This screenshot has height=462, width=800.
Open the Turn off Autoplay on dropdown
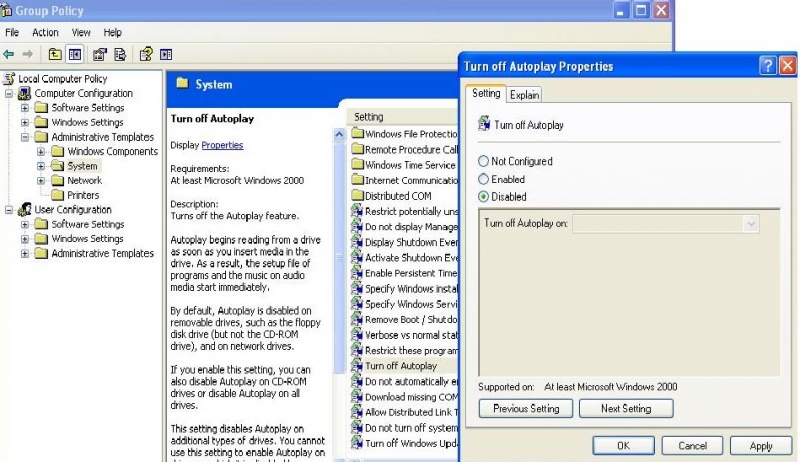click(752, 225)
